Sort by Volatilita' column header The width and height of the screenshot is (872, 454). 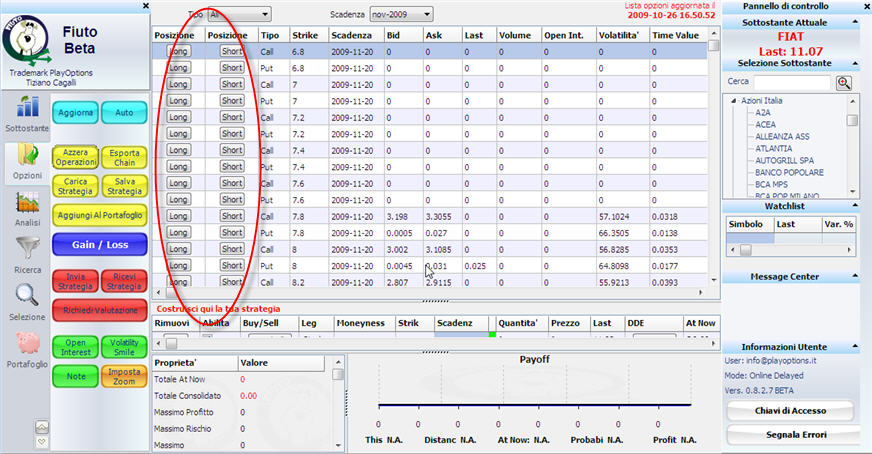tap(622, 35)
